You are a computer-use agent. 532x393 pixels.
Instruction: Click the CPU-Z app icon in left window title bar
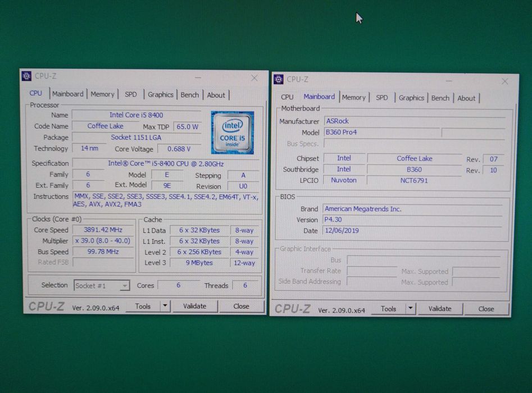pos(26,76)
